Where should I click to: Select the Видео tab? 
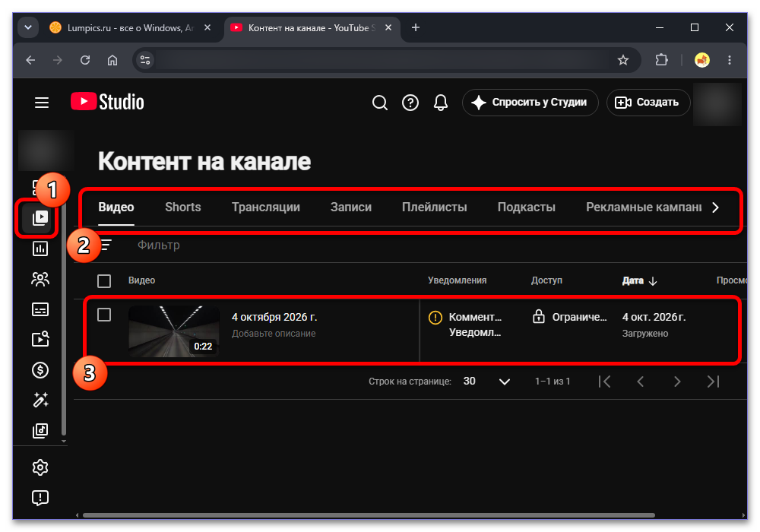coord(116,207)
